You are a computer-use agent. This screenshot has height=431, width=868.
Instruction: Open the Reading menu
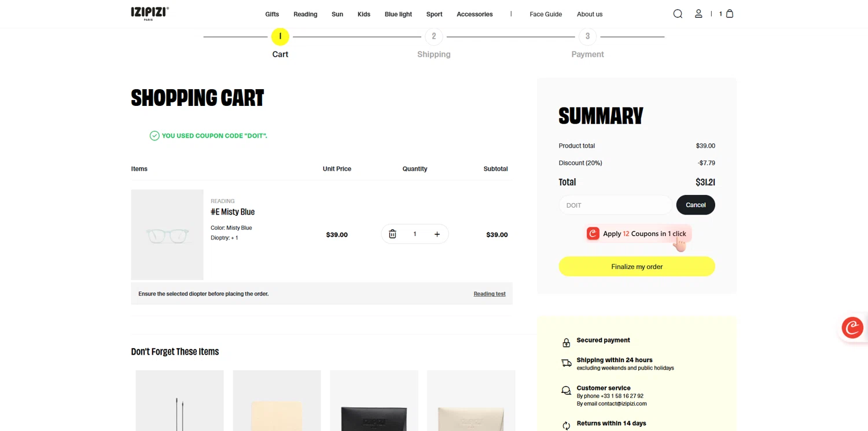point(306,14)
